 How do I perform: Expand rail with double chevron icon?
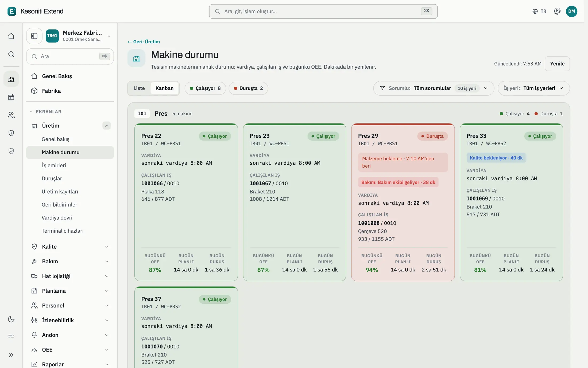tap(11, 355)
